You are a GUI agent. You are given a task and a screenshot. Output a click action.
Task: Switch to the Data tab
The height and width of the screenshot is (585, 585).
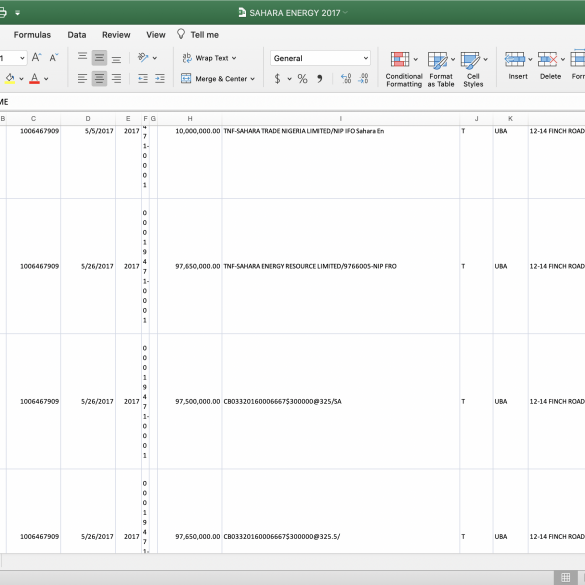77,35
